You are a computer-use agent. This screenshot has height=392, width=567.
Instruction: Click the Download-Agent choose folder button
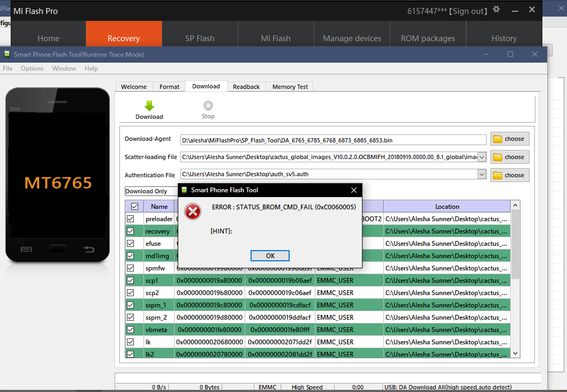point(509,139)
